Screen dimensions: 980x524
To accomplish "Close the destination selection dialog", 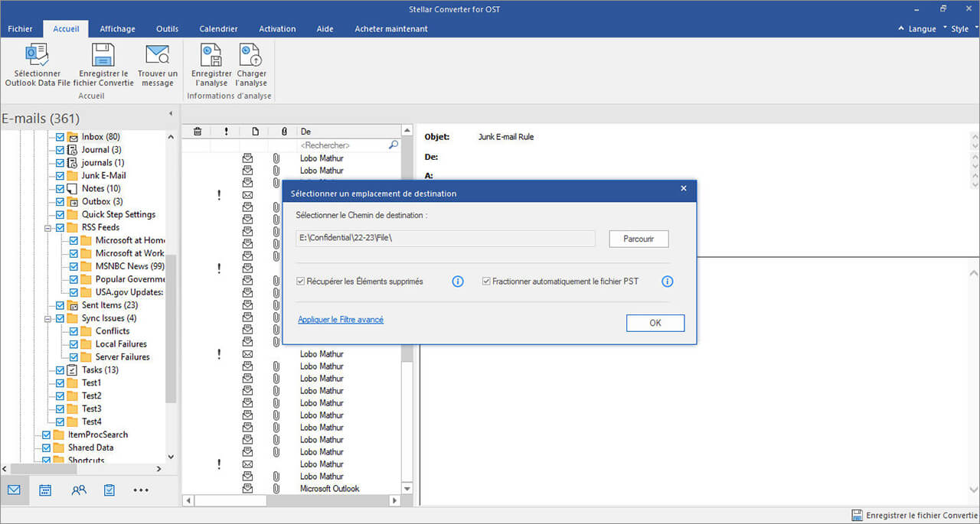I will [x=684, y=188].
